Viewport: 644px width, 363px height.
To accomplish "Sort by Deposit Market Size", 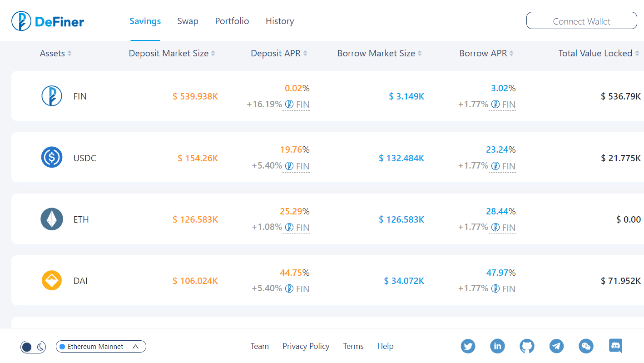I will click(172, 53).
